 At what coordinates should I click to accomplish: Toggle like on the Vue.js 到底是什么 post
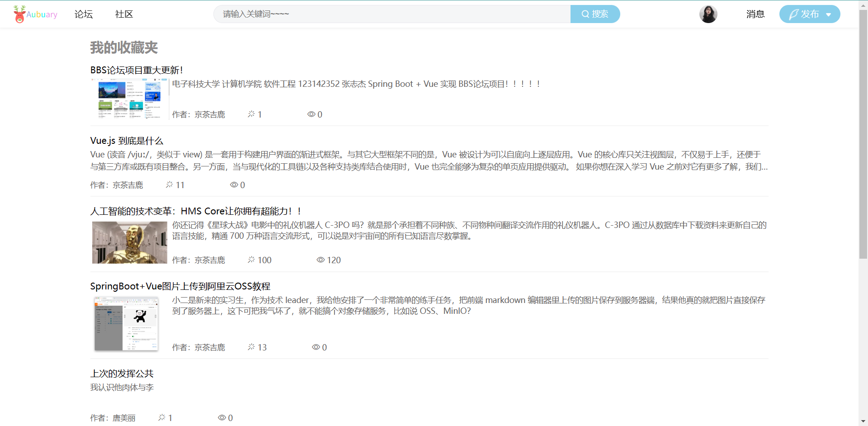[x=169, y=185]
